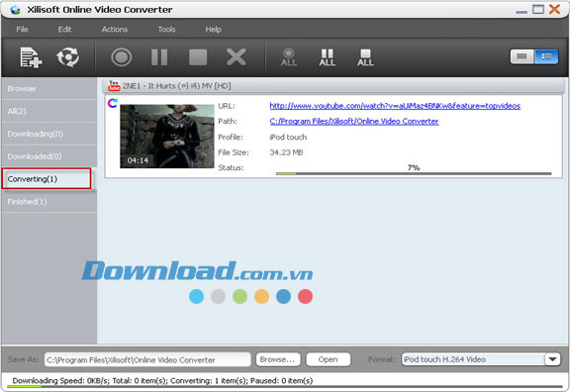The image size is (570, 392).
Task: Open the Help menu
Action: pos(213,30)
